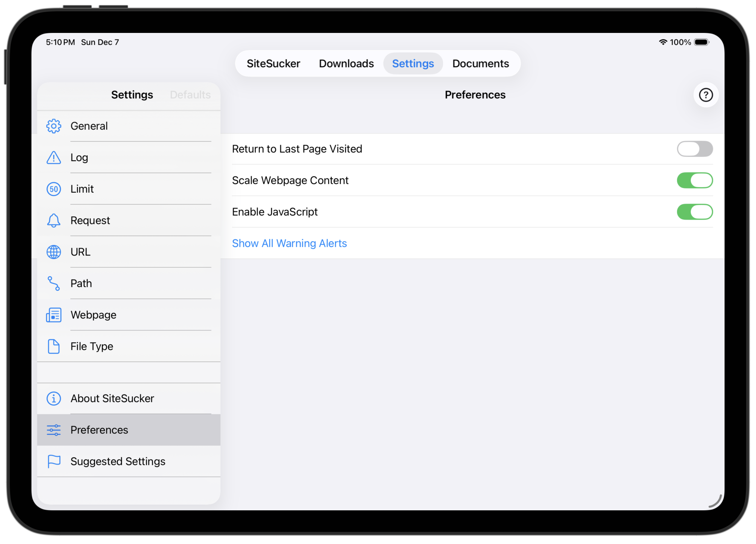Select the Limit 50 circle icon

pyautogui.click(x=54, y=189)
